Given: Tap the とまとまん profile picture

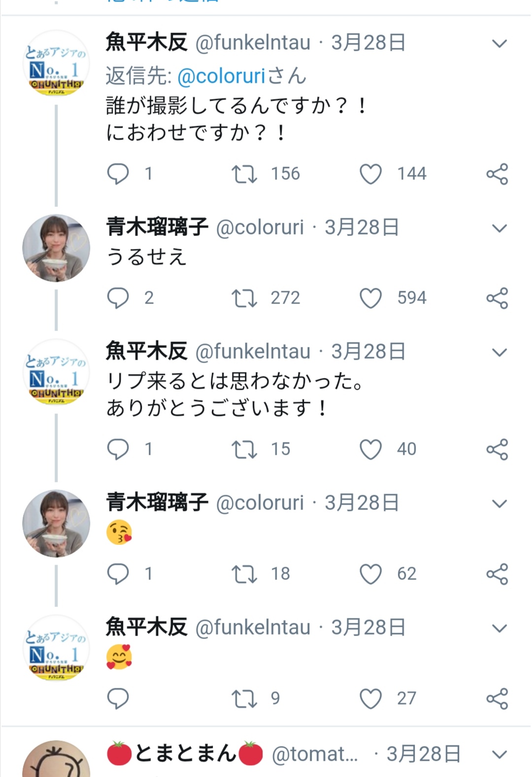Looking at the screenshot, I should 56,761.
